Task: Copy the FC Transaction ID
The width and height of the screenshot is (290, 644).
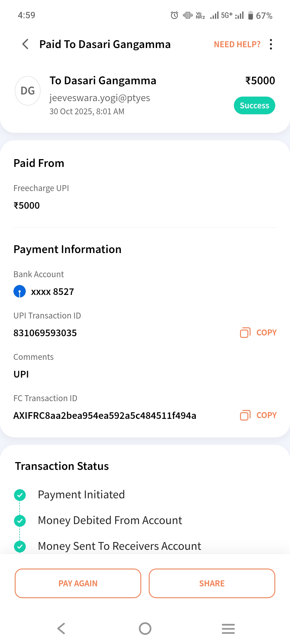Action: (258, 415)
